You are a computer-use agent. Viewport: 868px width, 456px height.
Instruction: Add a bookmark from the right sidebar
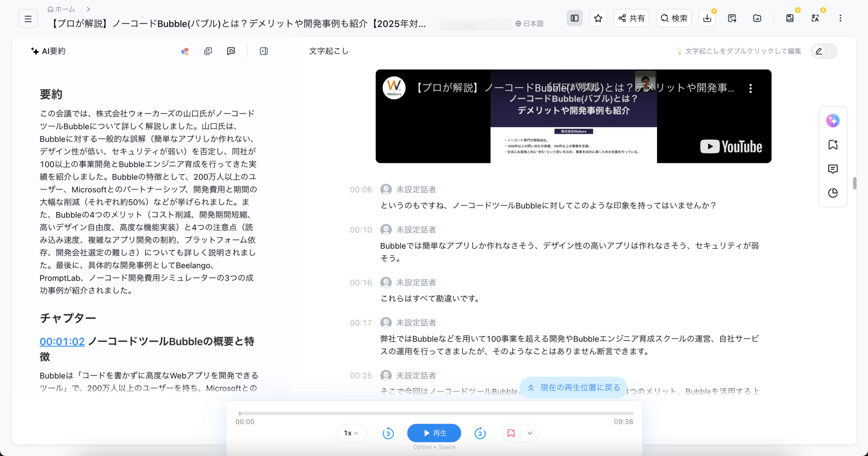(832, 145)
